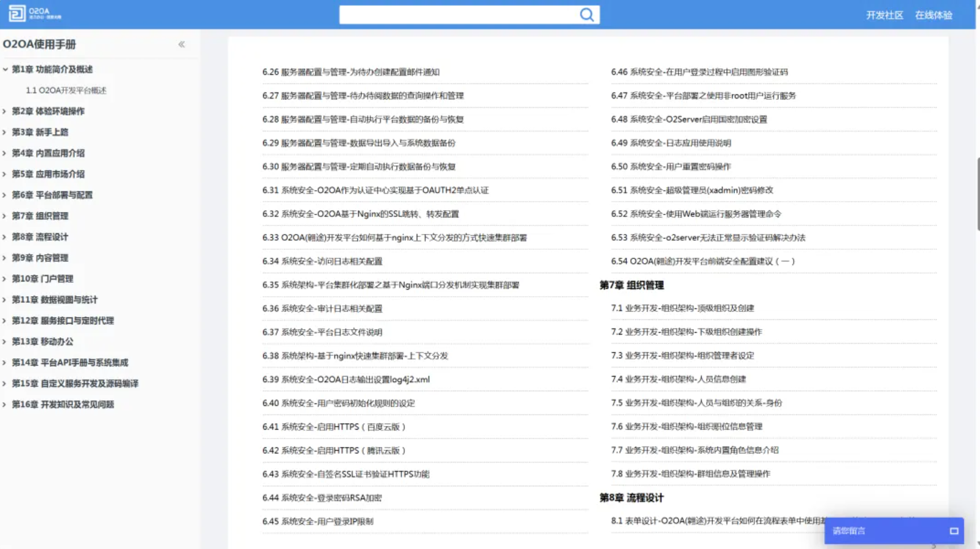
Task: Select 第10章 门户管理 in sidebar
Action: coord(43,278)
